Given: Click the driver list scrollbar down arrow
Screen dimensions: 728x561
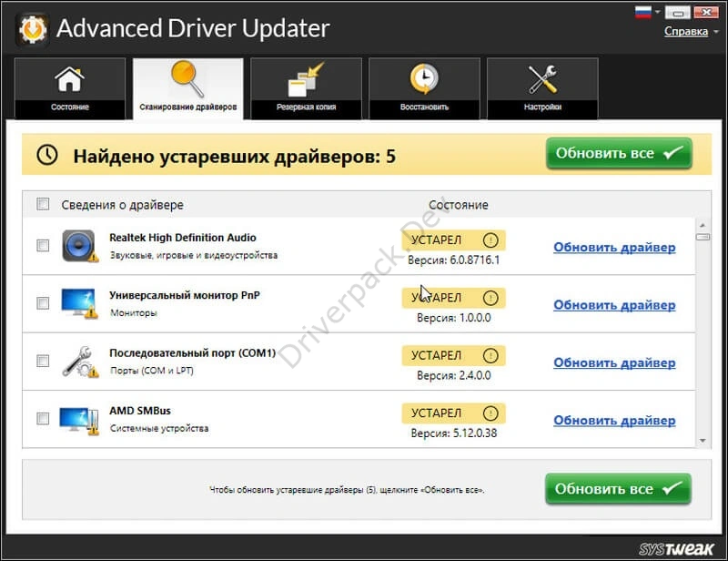Looking at the screenshot, I should pyautogui.click(x=703, y=440).
